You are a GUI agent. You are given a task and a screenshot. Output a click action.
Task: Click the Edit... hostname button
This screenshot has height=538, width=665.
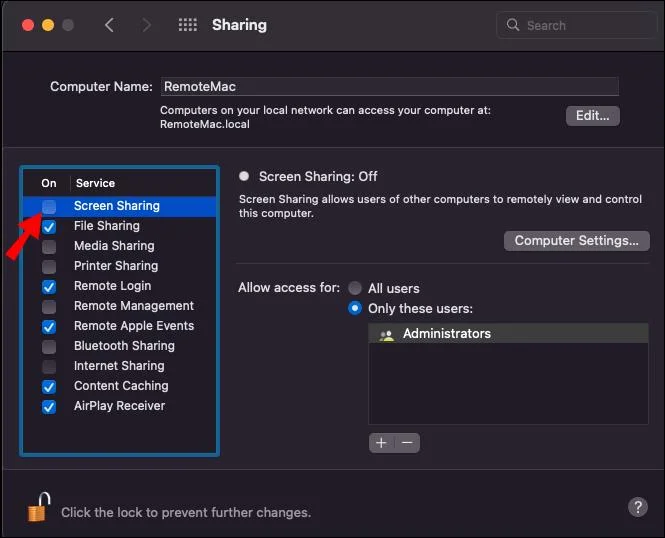(592, 115)
